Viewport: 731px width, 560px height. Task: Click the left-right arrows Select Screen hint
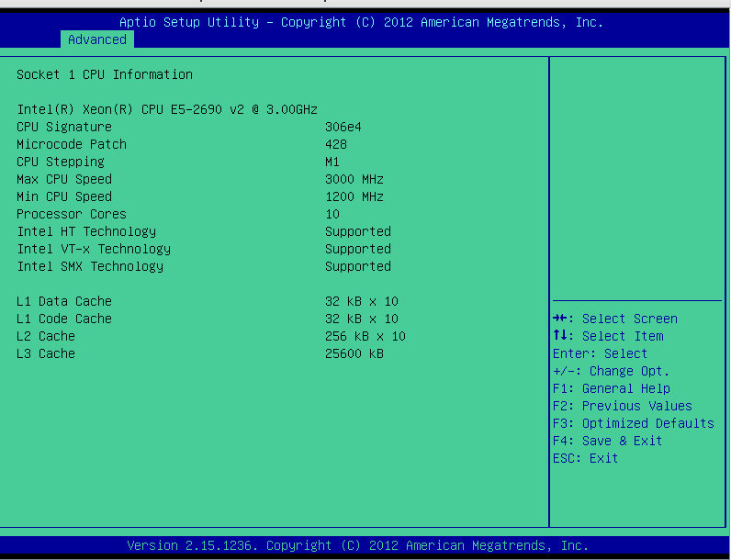tap(615, 319)
